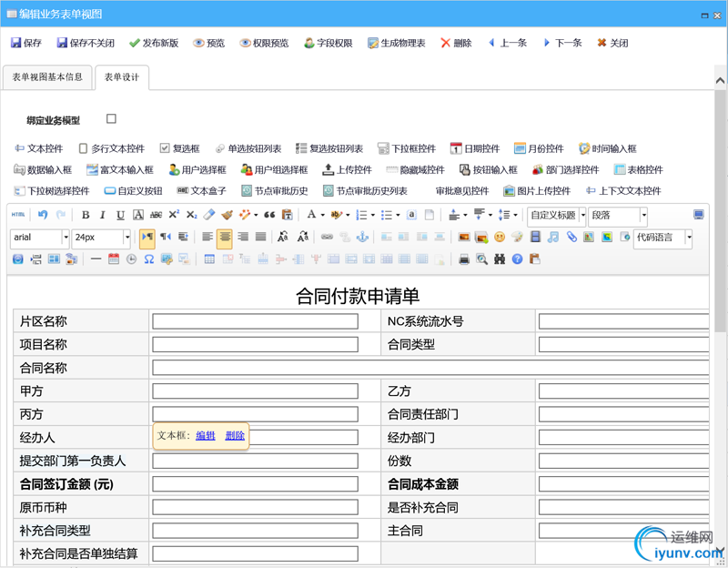This screenshot has width=728, height=568.
Task: Click 保存 save button
Action: point(26,43)
